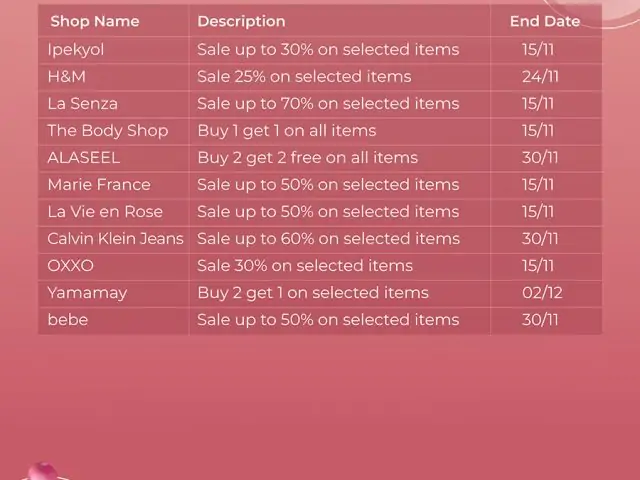Click the OXXO shop name
The height and width of the screenshot is (480, 640).
(71, 266)
